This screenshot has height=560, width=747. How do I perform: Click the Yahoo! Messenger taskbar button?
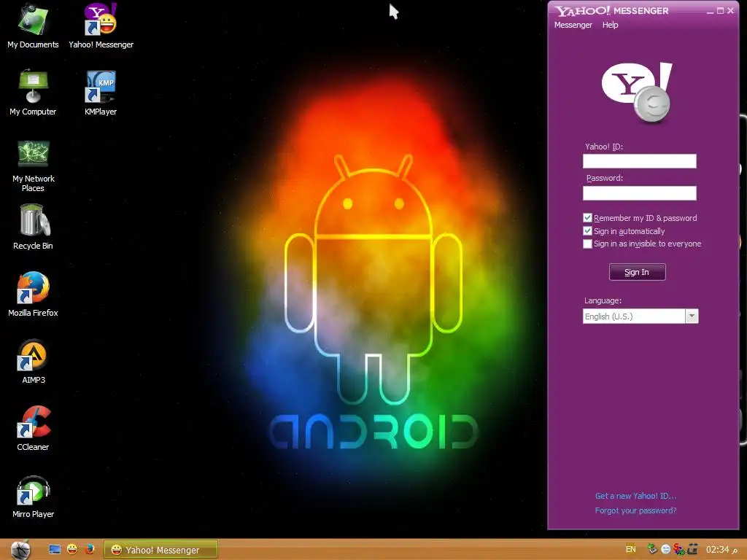pyautogui.click(x=161, y=550)
